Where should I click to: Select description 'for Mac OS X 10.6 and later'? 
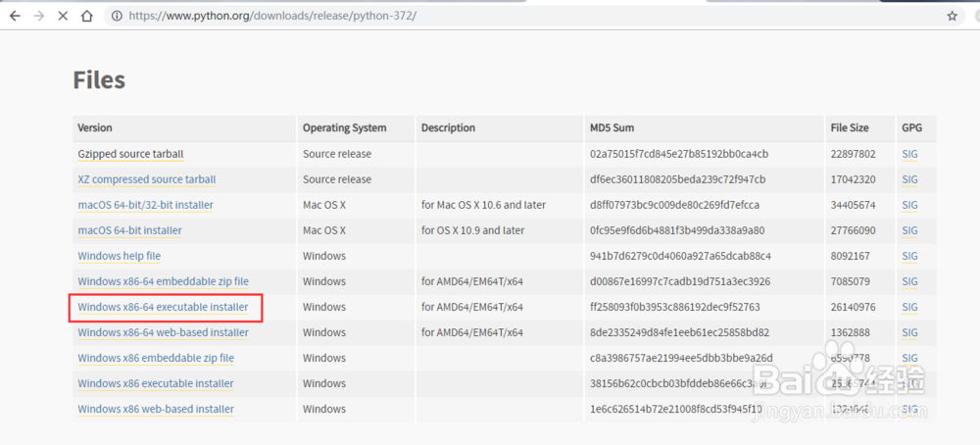(483, 205)
